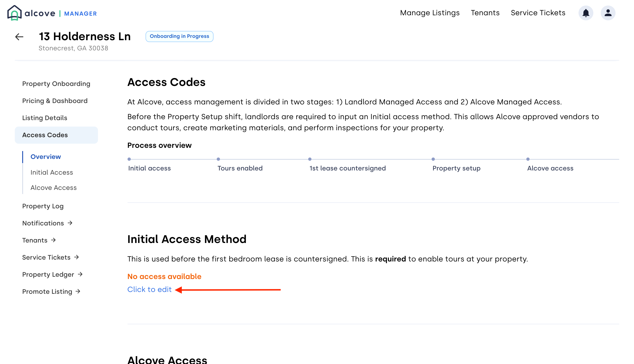This screenshot has width=634, height=364.
Task: Select the Overview sub-item under Access Codes
Action: 46,157
